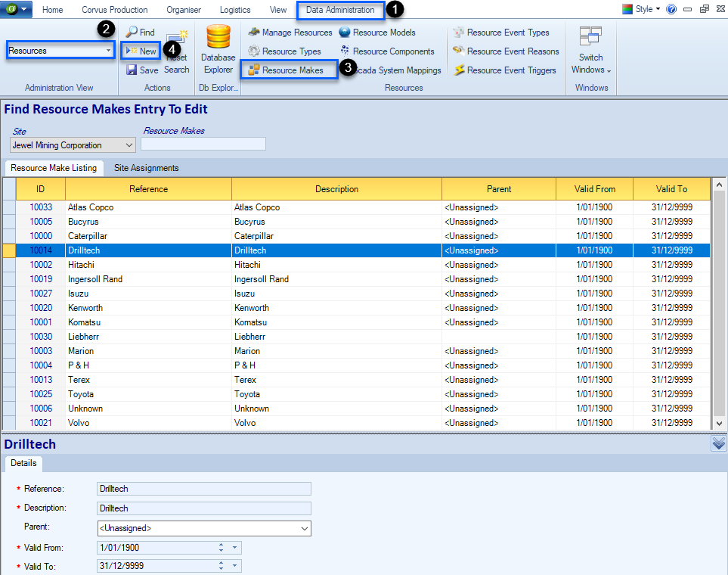Sort by the Reference column header
Image resolution: width=728 pixels, height=575 pixels.
(149, 188)
